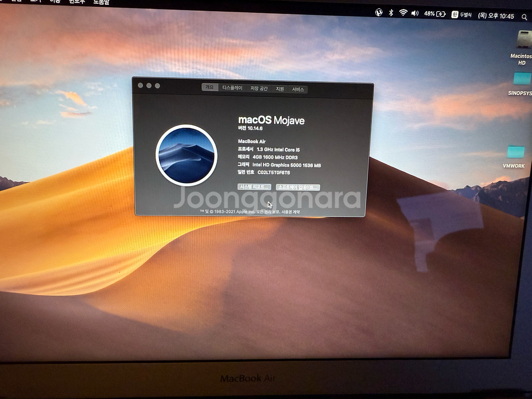Expand the 48% battery status menu
The image size is (532, 399).
click(x=434, y=14)
